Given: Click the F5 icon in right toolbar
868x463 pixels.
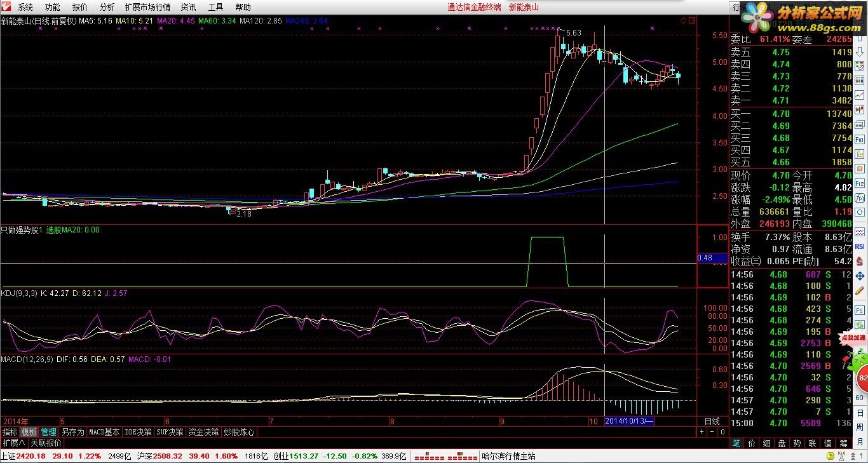Looking at the screenshot, I should click(x=860, y=310).
